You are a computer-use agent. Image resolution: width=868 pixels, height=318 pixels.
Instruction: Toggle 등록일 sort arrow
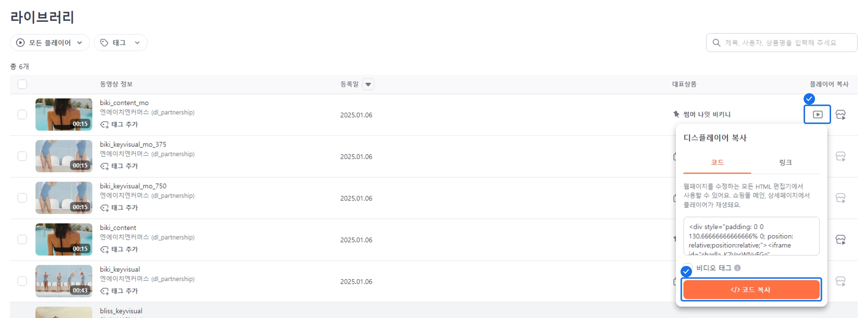click(368, 84)
